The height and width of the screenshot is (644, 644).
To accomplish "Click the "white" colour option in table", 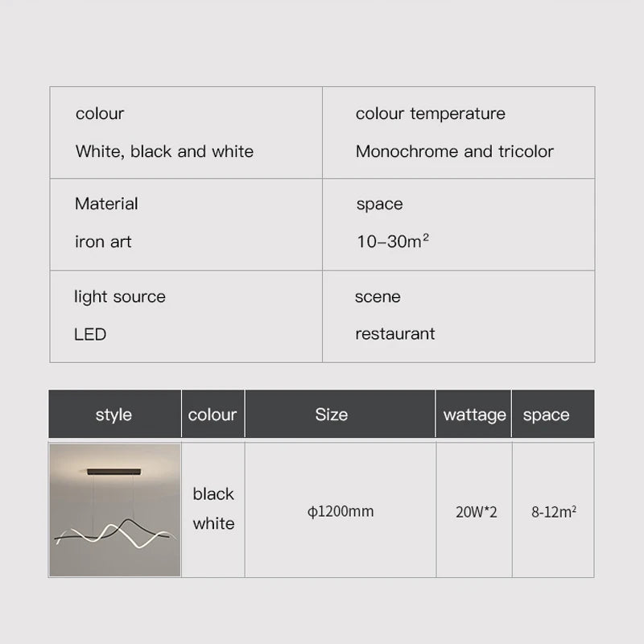I will (x=213, y=523).
